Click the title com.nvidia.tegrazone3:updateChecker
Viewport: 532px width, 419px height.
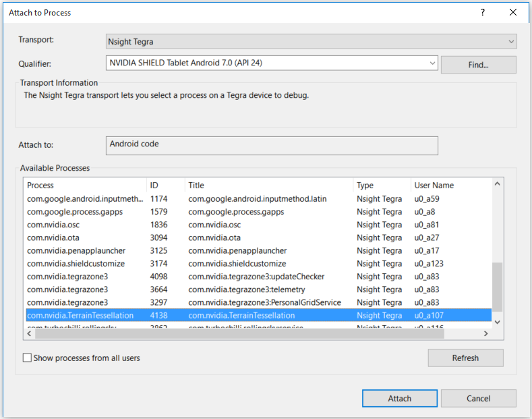tap(256, 277)
